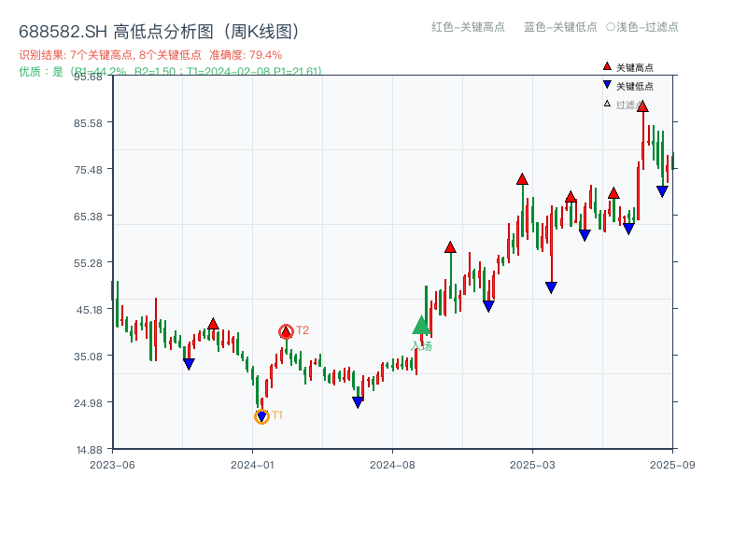Click the 2025-09 x-axis date label

tap(672, 465)
